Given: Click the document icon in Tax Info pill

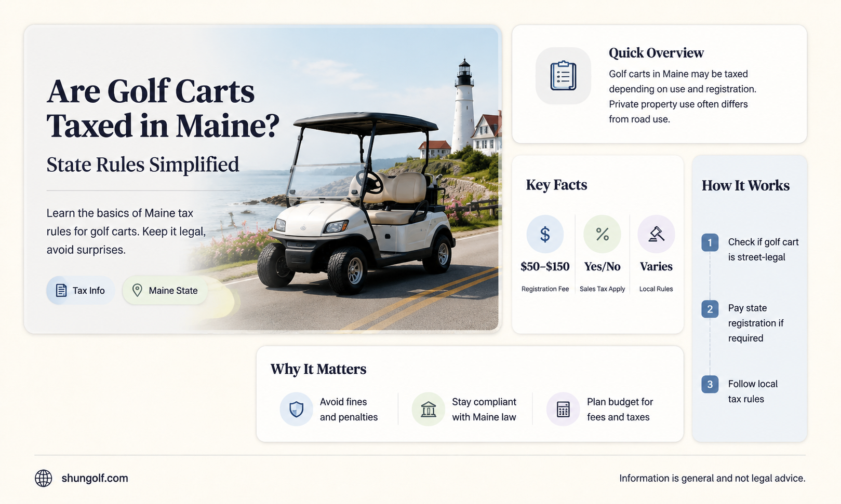Looking at the screenshot, I should (x=61, y=290).
